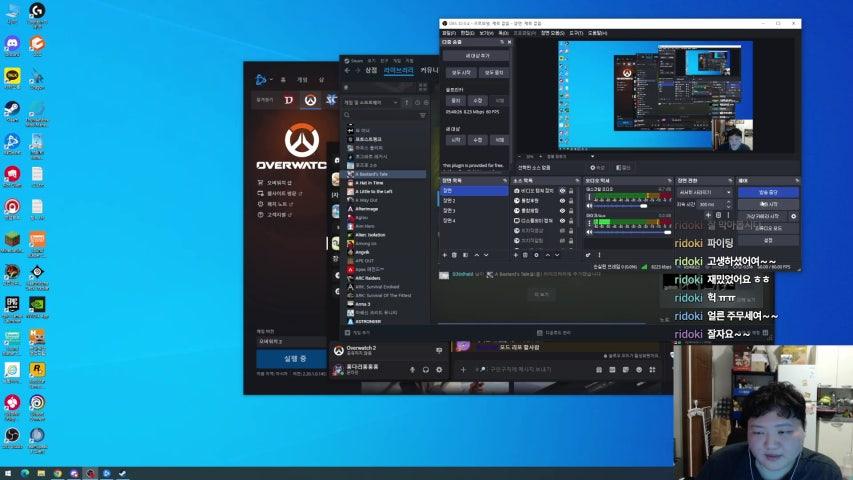Open Discord user settings gear
Image resolution: width=853 pixels, height=480 pixels.
[439, 369]
